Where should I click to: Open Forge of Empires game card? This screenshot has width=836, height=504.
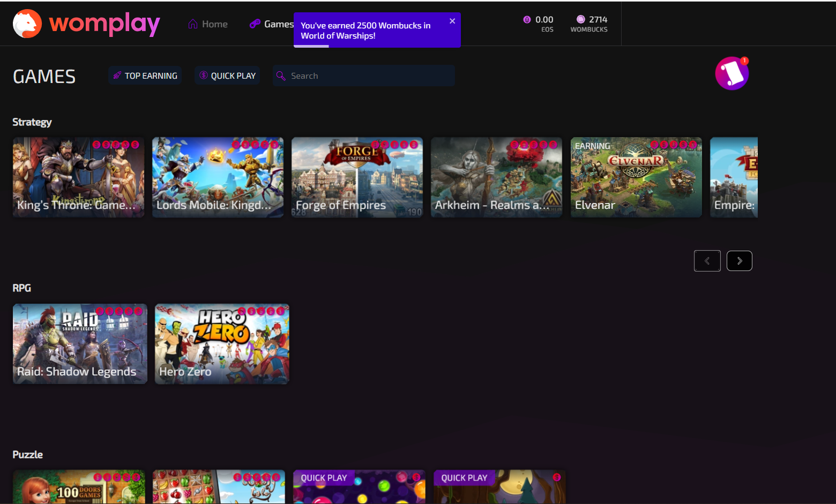click(x=357, y=177)
